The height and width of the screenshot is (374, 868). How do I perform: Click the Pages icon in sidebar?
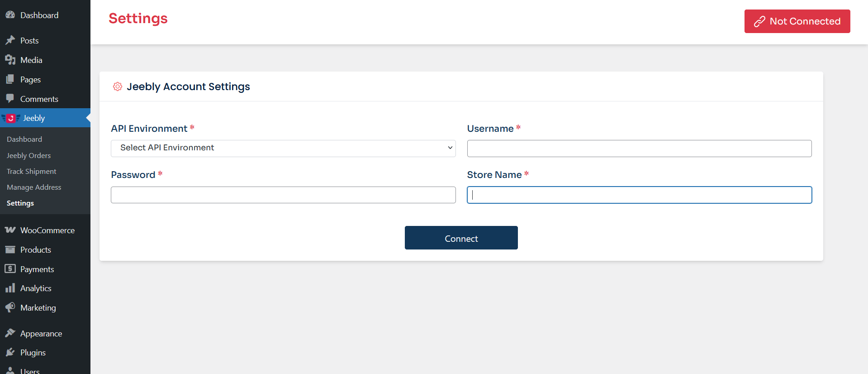tap(10, 79)
